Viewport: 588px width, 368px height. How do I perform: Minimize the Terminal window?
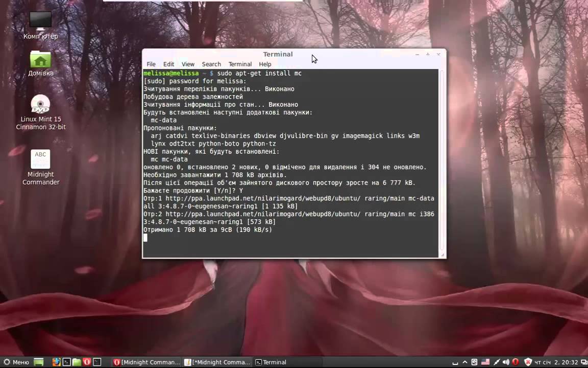417,55
